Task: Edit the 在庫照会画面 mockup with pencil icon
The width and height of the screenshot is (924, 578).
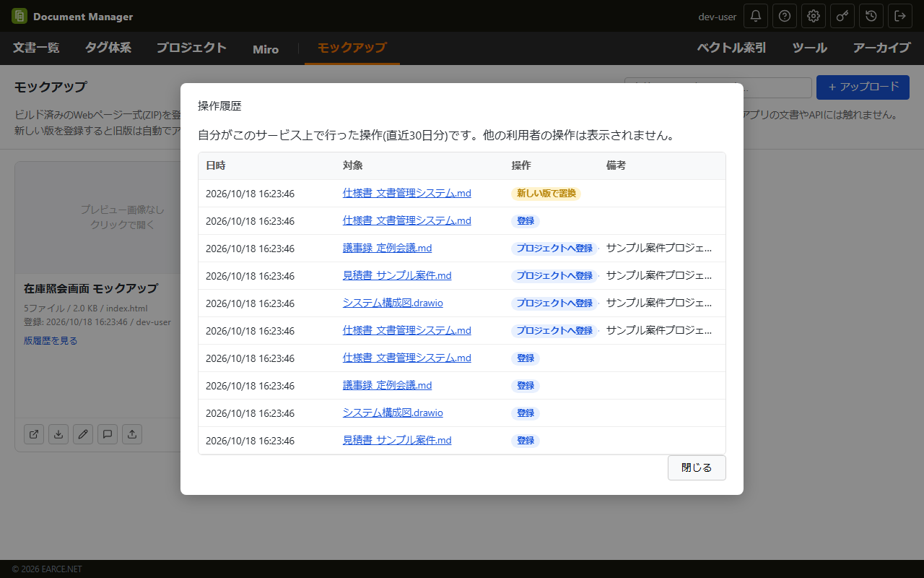Action: click(x=83, y=434)
